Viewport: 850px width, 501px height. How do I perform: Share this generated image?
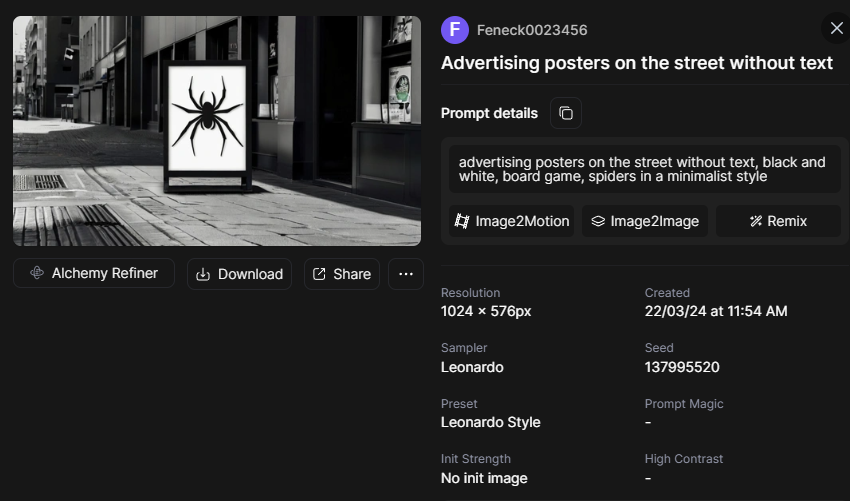(341, 274)
